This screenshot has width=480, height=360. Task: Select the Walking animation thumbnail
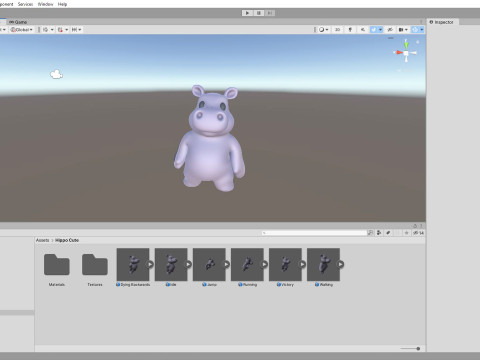323,264
